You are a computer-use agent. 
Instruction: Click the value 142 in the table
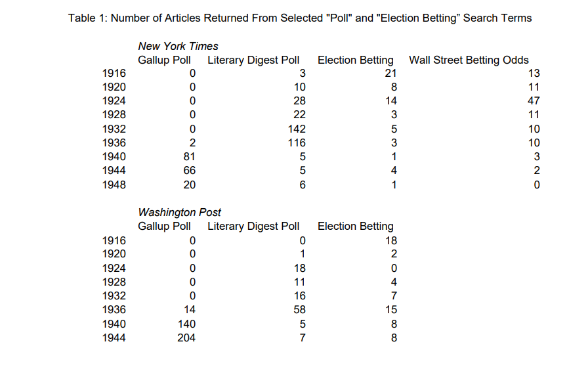[297, 129]
